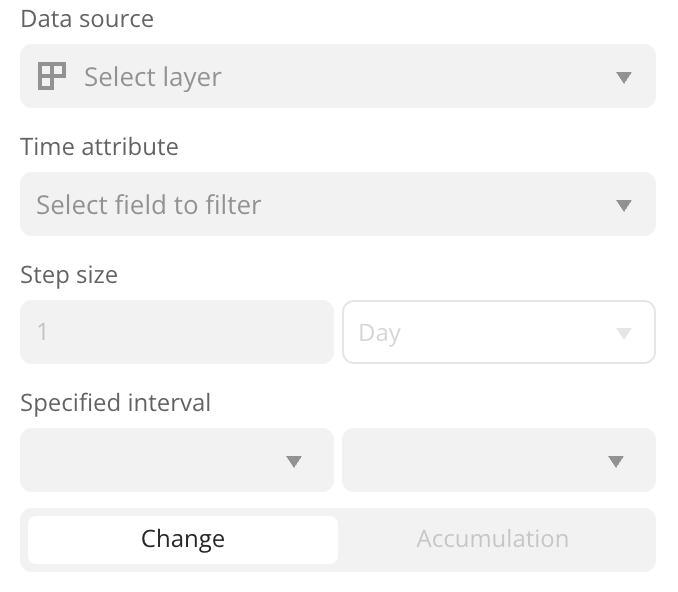Viewport: 678px width, 592px height.
Task: Click the Step size label
Action: point(69,275)
